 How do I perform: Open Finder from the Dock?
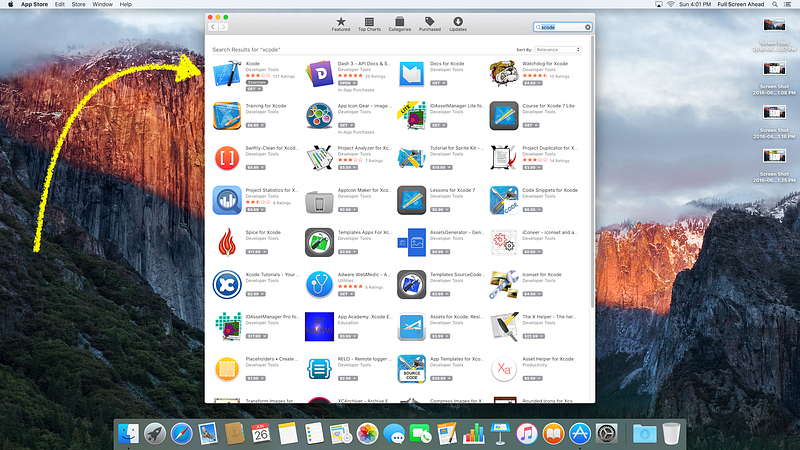coord(128,434)
